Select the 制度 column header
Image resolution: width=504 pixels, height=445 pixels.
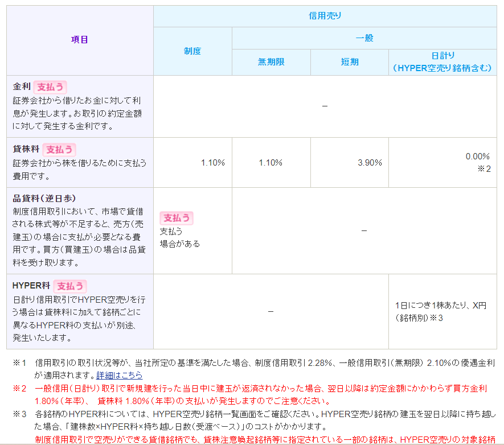192,51
